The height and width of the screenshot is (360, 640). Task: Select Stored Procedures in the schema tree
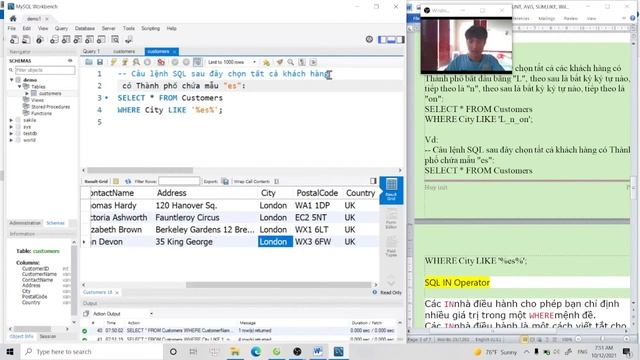tap(50, 107)
